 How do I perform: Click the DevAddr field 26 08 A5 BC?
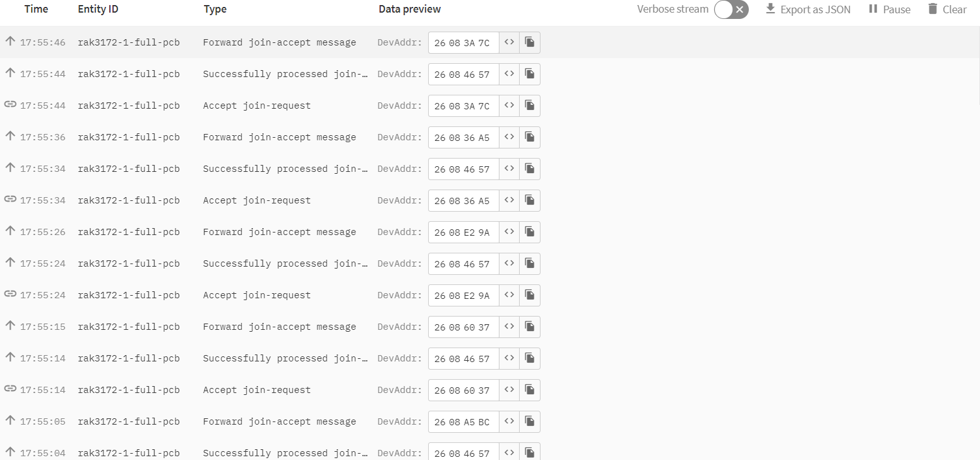coord(463,421)
